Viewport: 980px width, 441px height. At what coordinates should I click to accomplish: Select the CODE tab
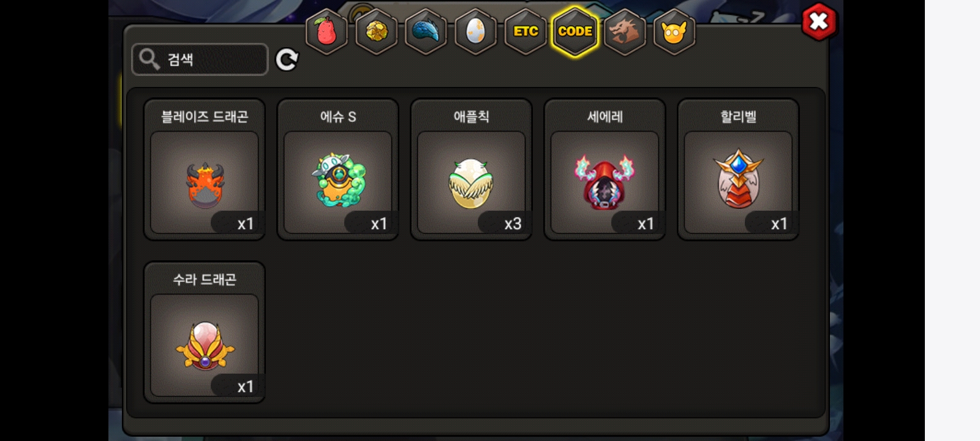[x=575, y=32]
